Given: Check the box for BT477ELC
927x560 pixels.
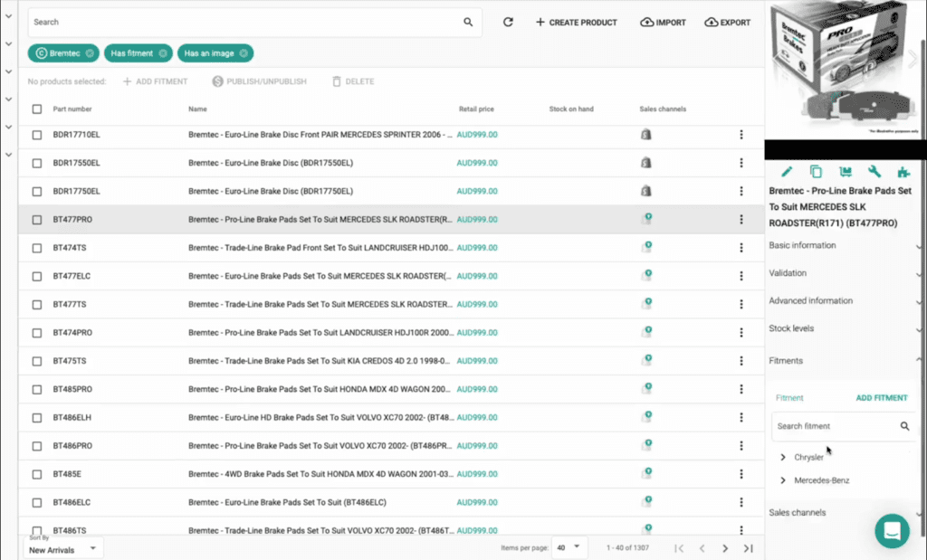Looking at the screenshot, I should pyautogui.click(x=36, y=277).
